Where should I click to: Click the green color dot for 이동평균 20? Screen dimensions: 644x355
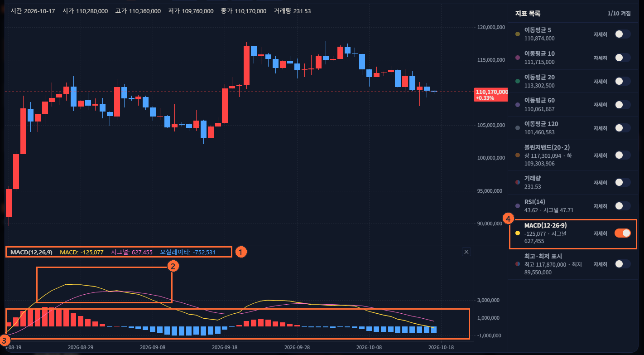coord(518,81)
